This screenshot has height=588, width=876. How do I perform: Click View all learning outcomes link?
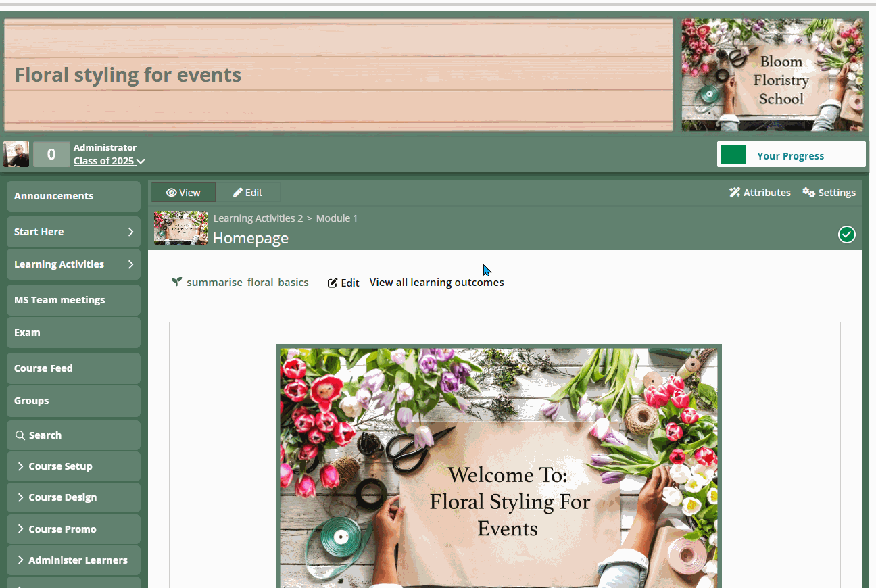[437, 283]
